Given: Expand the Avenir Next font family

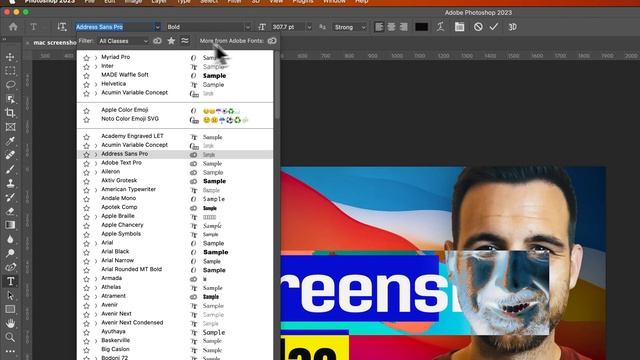Looking at the screenshot, I should [96, 314].
